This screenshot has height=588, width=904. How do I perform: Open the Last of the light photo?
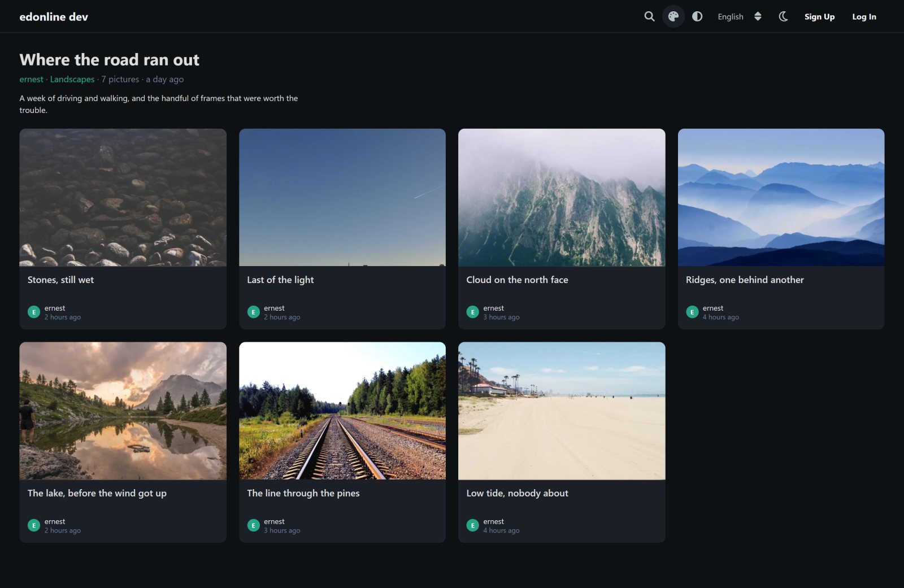pos(342,197)
